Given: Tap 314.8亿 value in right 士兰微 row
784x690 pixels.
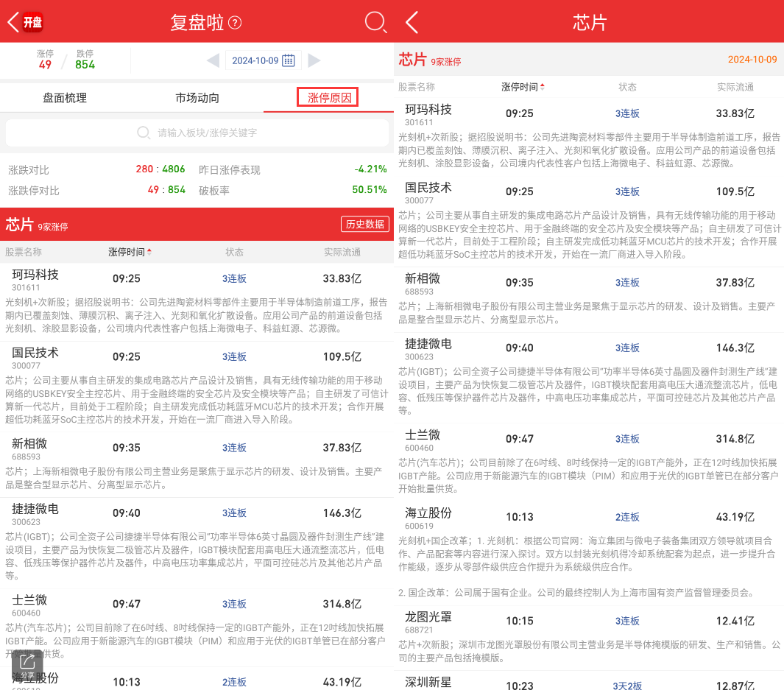Looking at the screenshot, I should pos(735,439).
